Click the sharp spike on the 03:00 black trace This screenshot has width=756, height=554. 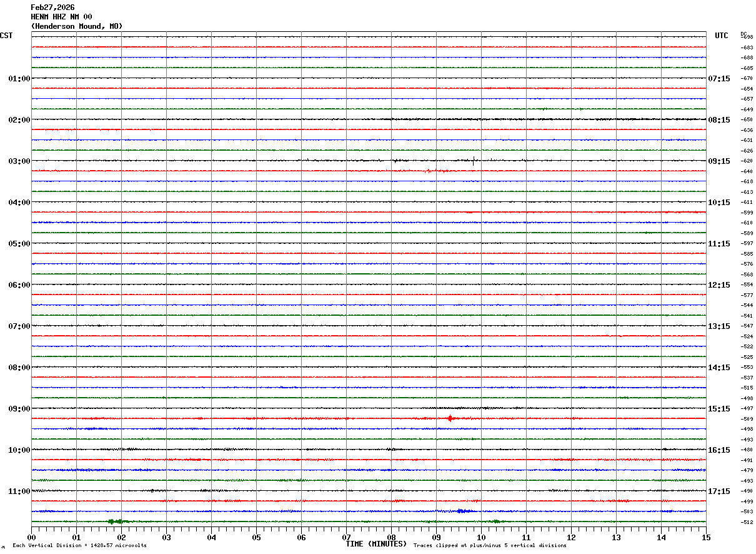(474, 160)
